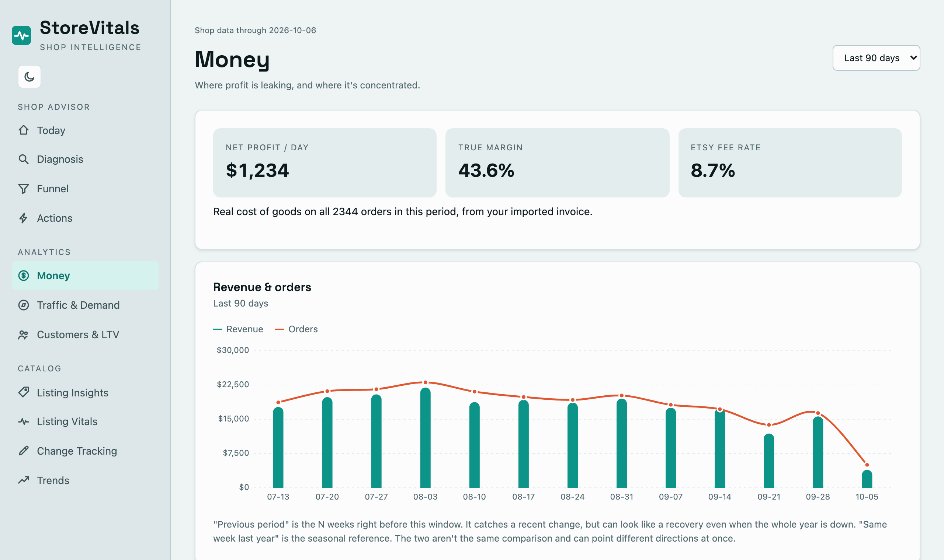Click the Actions lightning bolt icon

click(x=23, y=218)
